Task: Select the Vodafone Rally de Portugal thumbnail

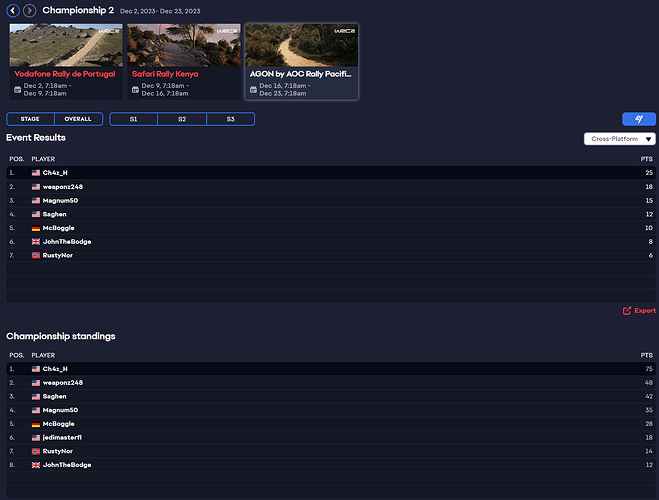Action: (x=65, y=45)
